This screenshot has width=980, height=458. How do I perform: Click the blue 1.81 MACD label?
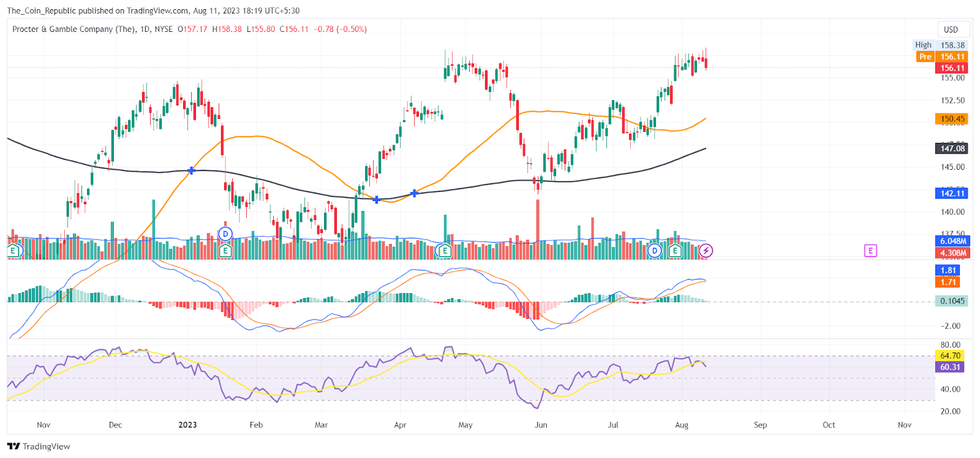point(948,270)
